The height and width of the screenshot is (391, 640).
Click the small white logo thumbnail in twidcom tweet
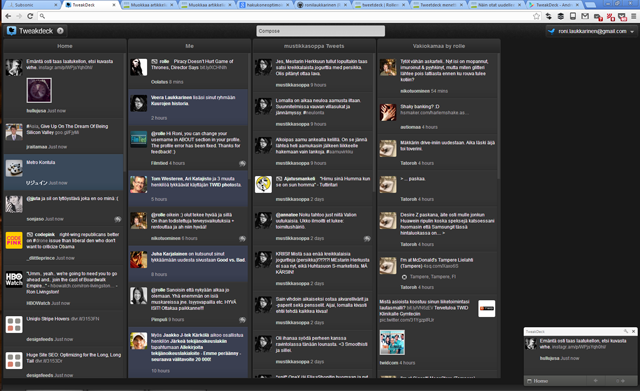coord(487,309)
